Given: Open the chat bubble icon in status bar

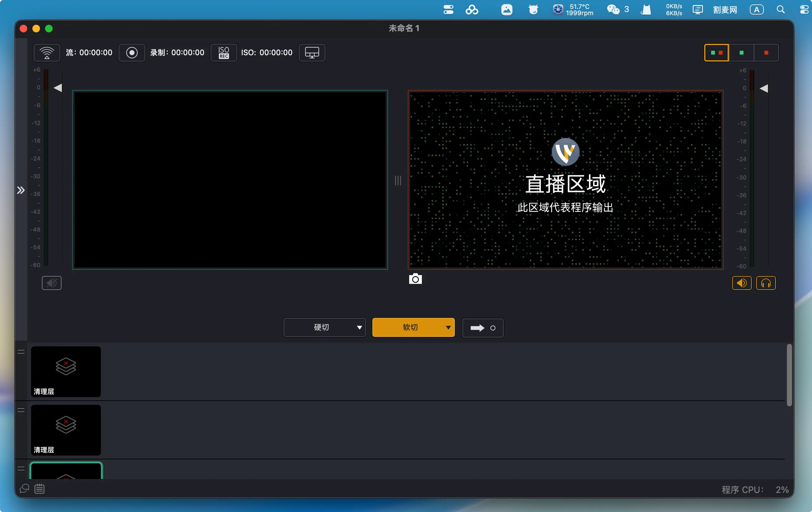Looking at the screenshot, I should [24, 489].
